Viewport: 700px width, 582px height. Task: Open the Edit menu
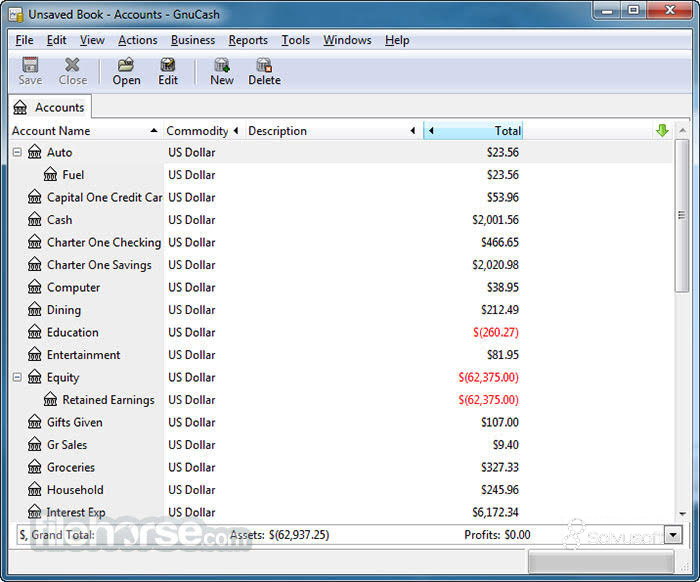[56, 40]
